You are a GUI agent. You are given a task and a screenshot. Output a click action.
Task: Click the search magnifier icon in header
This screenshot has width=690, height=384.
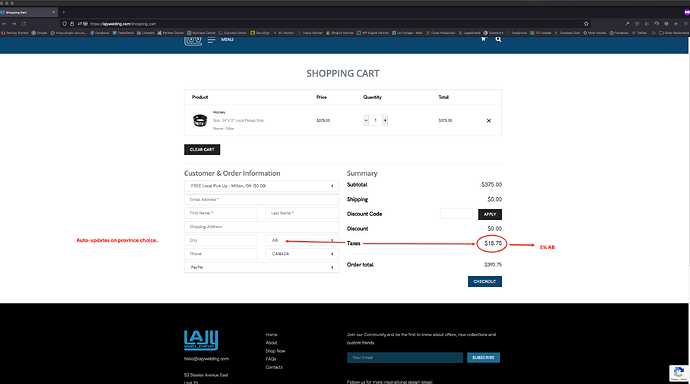[498, 39]
